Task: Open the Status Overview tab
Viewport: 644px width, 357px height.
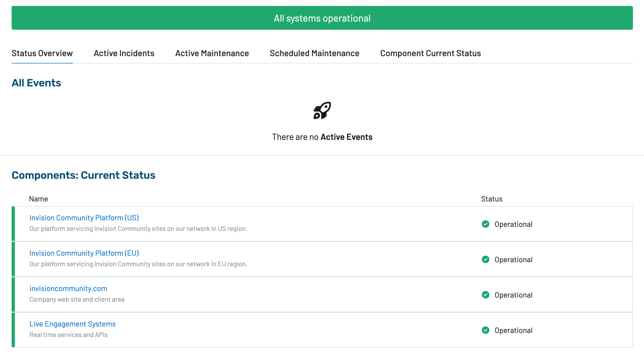Action: [x=42, y=53]
